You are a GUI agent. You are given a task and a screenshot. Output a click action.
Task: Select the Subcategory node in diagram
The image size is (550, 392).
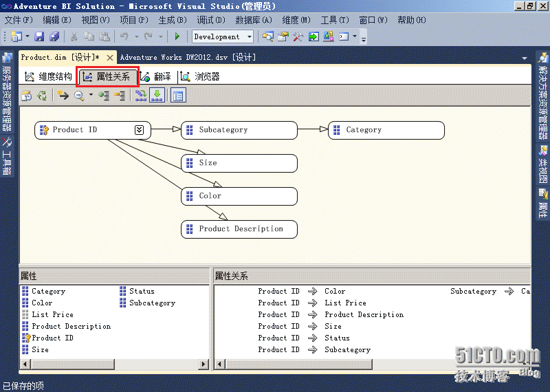click(x=239, y=130)
